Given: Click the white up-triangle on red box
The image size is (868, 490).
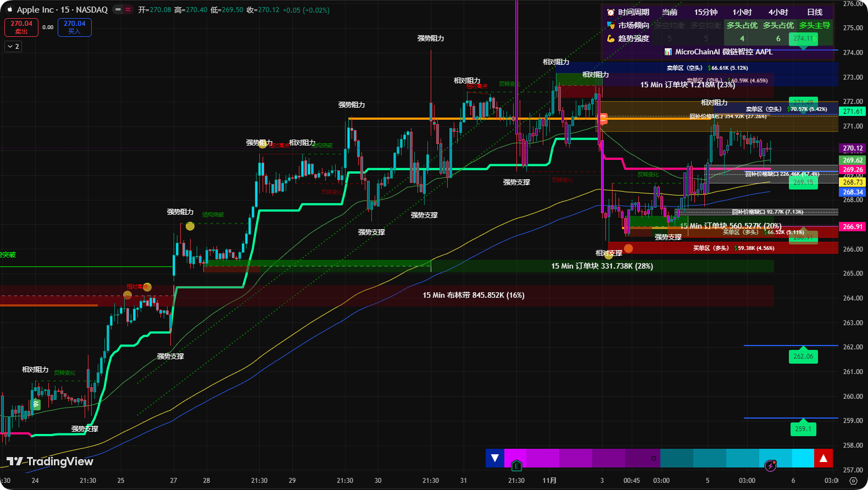Looking at the screenshot, I should [x=823, y=458].
